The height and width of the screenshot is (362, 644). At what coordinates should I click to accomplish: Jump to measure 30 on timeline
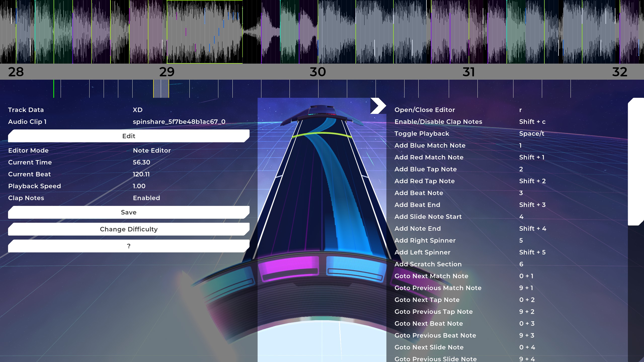[x=318, y=72]
